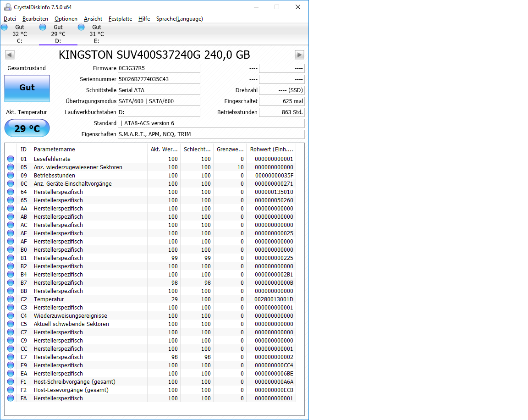
Task: Click health circle icon for drive C:
Action: coord(5,27)
